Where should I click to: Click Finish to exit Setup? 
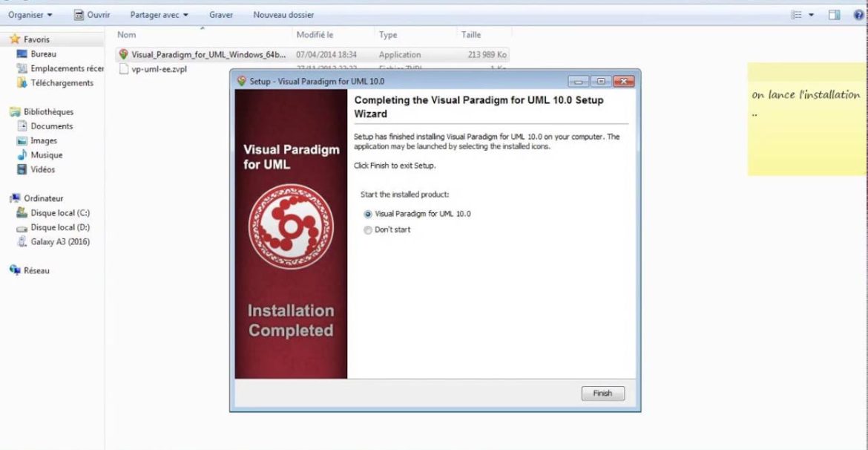point(603,393)
